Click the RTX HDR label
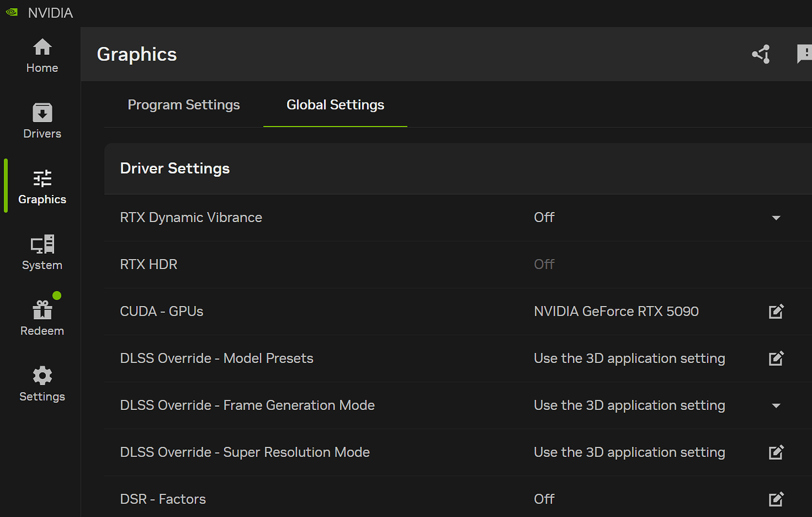 pyautogui.click(x=148, y=264)
